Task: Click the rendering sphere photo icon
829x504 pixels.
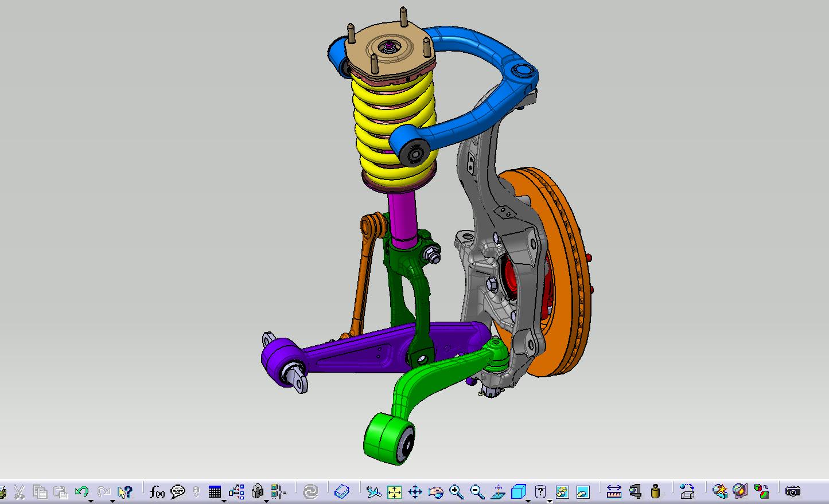Action: point(740,491)
